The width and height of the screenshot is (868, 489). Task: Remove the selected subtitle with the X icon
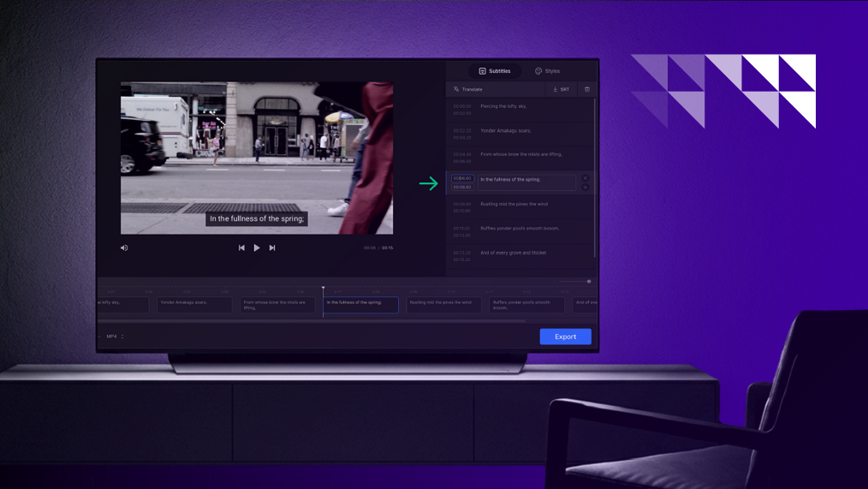tap(586, 178)
